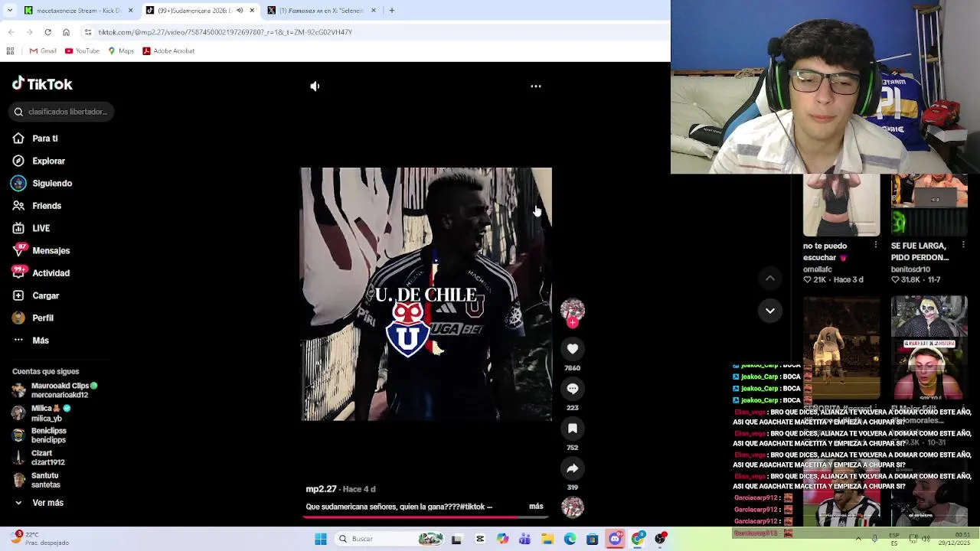
Task: Click the TikTok URL address bar
Action: (375, 32)
